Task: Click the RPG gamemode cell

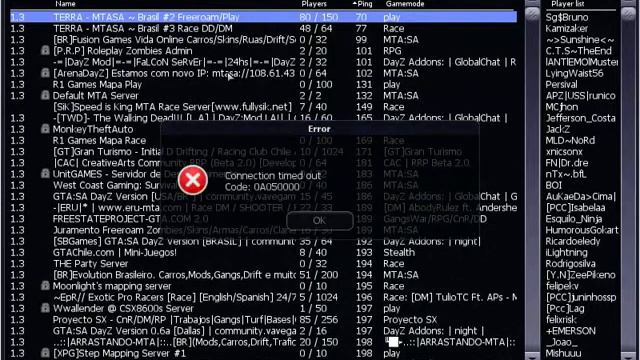Action: 392,51
